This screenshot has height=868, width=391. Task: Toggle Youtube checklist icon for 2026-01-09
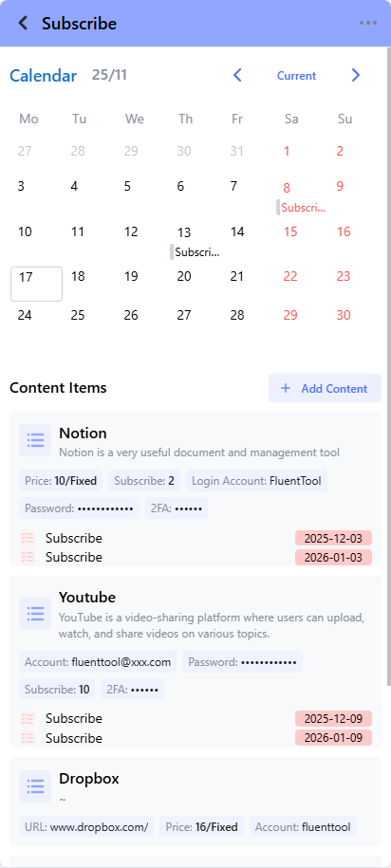(x=28, y=738)
